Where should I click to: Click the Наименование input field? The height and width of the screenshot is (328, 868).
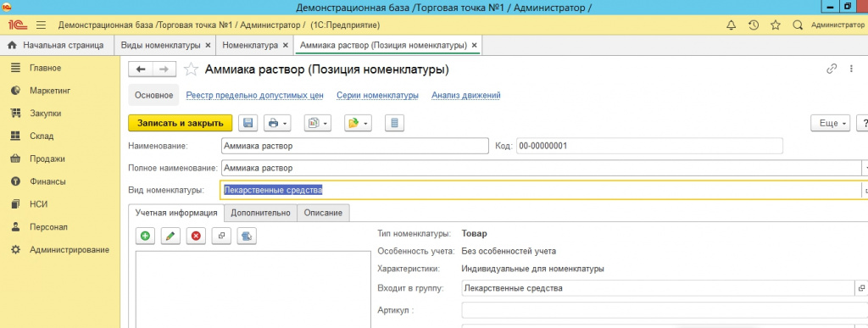[x=354, y=146]
